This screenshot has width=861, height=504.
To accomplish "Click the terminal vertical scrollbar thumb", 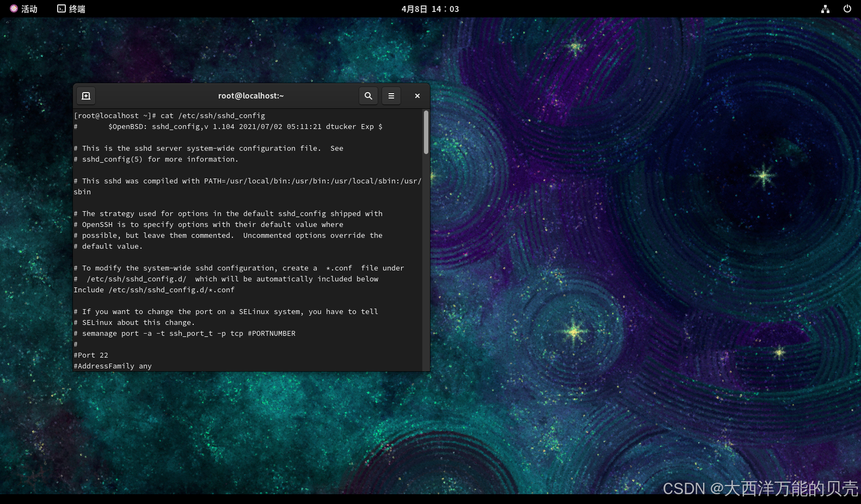I will pyautogui.click(x=426, y=132).
